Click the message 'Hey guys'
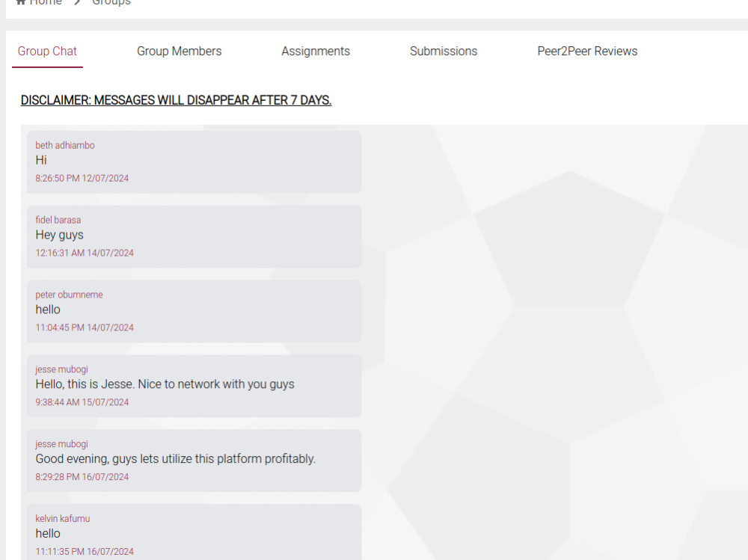The height and width of the screenshot is (560, 748). 59,236
